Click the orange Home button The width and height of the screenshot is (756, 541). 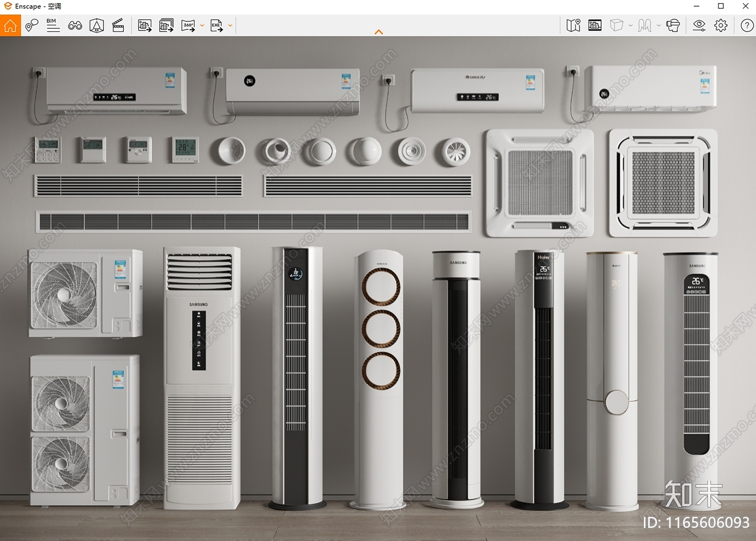10,25
